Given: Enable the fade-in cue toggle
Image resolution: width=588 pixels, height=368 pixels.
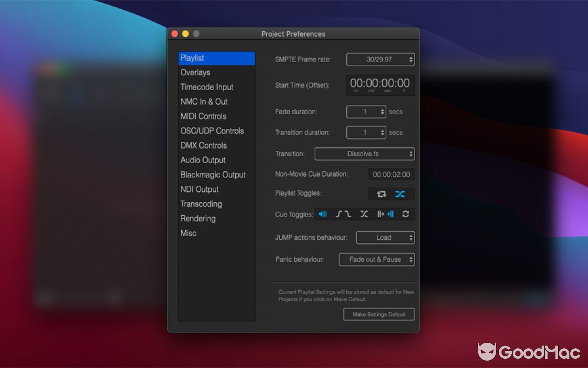Looking at the screenshot, I should point(338,214).
